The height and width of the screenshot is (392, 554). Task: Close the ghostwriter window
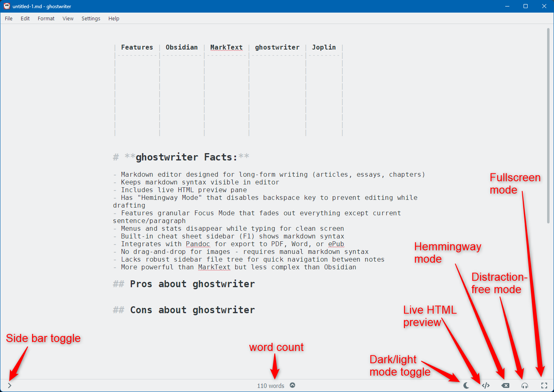[x=544, y=6]
